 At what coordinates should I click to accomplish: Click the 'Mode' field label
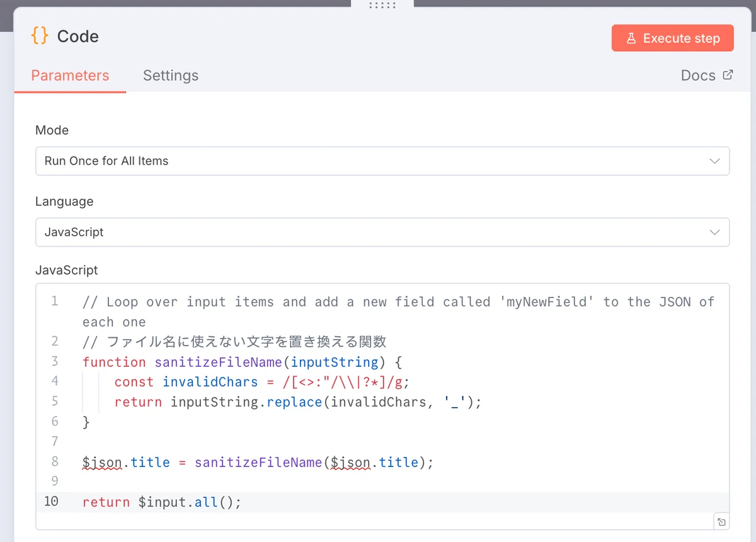[52, 130]
